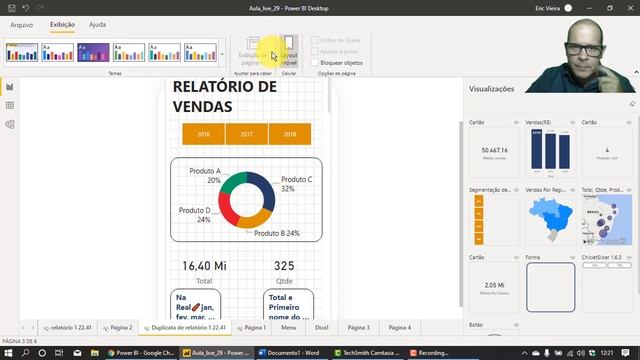Switch to TechSmith Camtasia taskbar window
The image size is (640, 360).
[367, 353]
